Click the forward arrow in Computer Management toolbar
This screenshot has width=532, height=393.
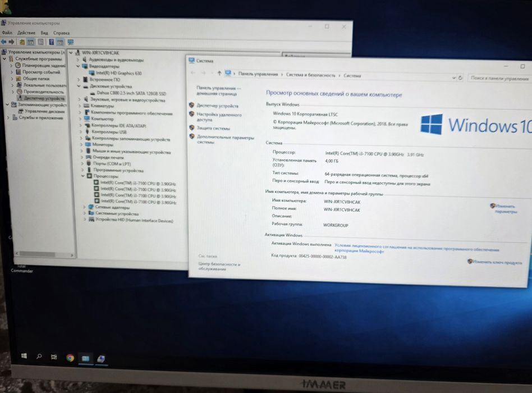(x=12, y=42)
